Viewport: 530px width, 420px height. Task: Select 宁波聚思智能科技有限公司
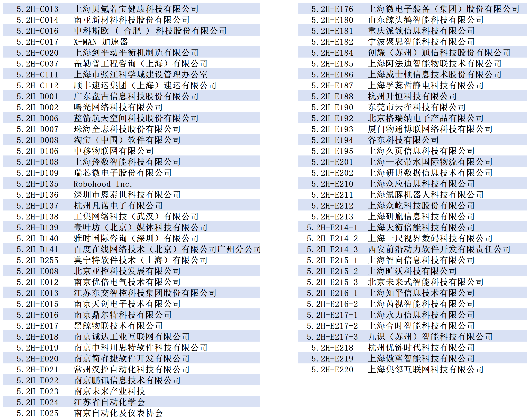pos(421,42)
